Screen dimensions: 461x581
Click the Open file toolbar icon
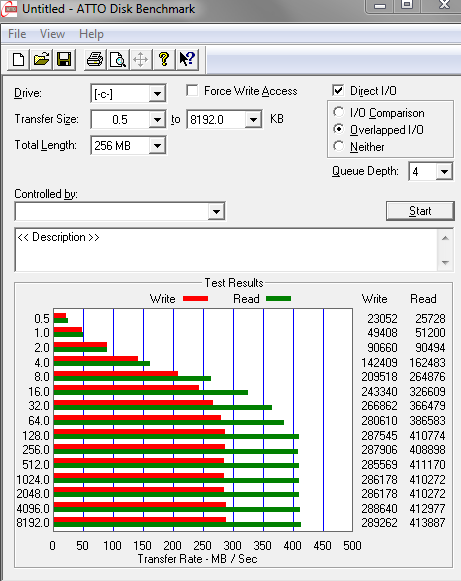tap(42, 59)
